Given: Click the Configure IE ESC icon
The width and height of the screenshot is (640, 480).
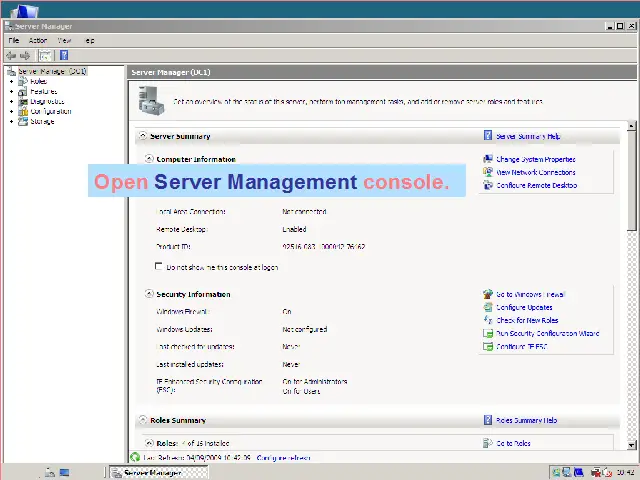Looking at the screenshot, I should [488, 346].
